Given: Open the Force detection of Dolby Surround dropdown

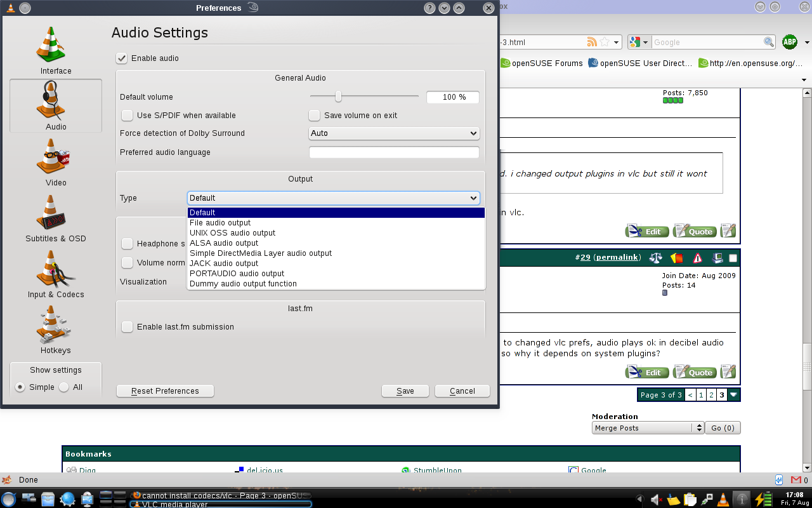Looking at the screenshot, I should 394,133.
